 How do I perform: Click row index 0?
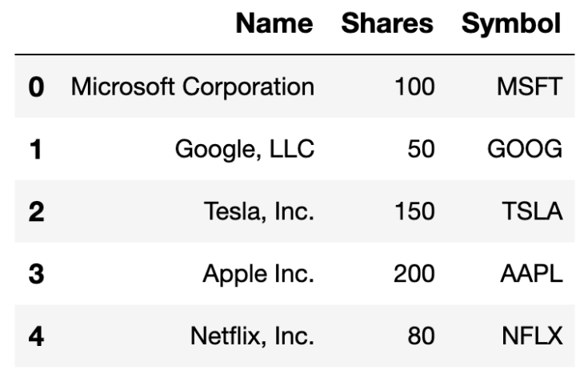point(37,87)
